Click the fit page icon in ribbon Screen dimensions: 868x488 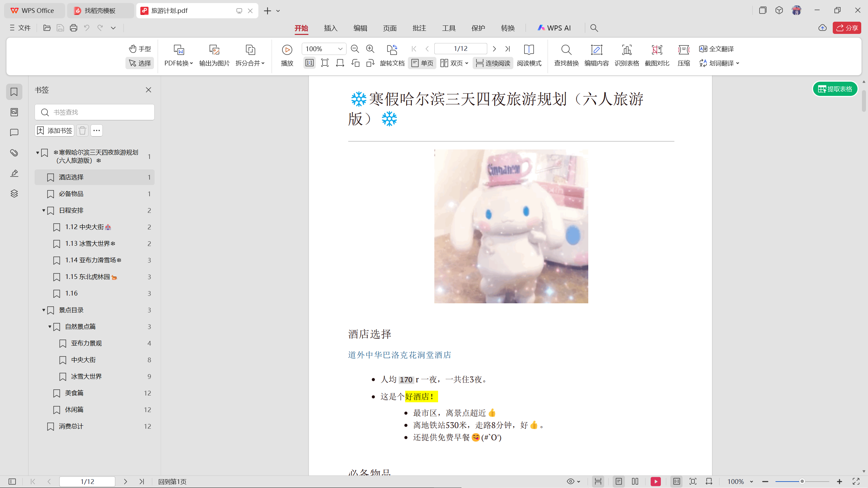[324, 63]
